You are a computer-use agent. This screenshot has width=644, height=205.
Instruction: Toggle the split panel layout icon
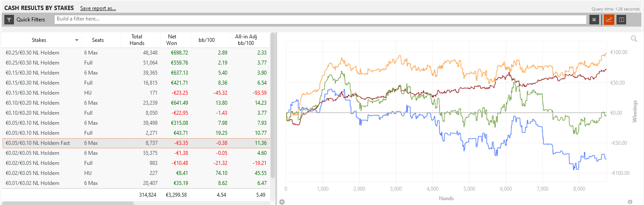pos(622,20)
